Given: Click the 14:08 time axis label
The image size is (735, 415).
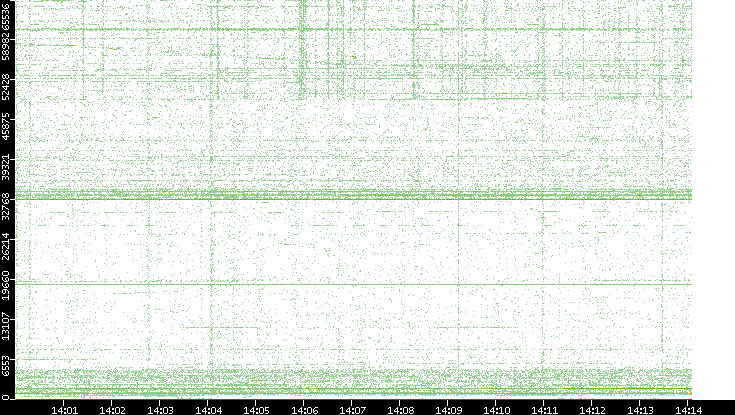Looking at the screenshot, I should 400,411.
